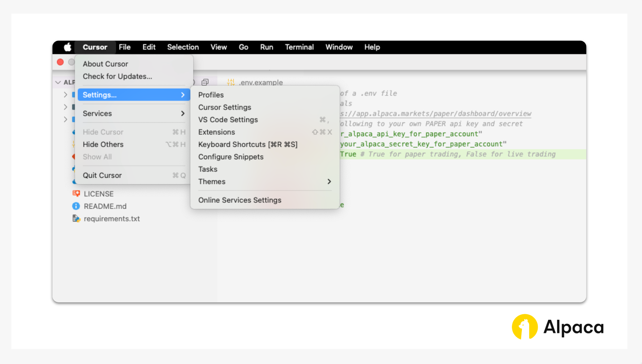This screenshot has height=364, width=642.
Task: Open the Apple menu
Action: point(68,47)
